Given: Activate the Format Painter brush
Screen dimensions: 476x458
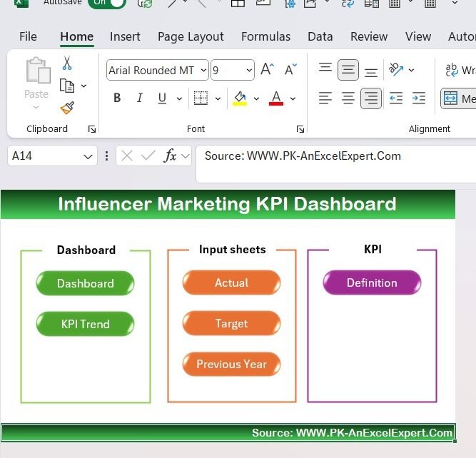Looking at the screenshot, I should pyautogui.click(x=67, y=108).
